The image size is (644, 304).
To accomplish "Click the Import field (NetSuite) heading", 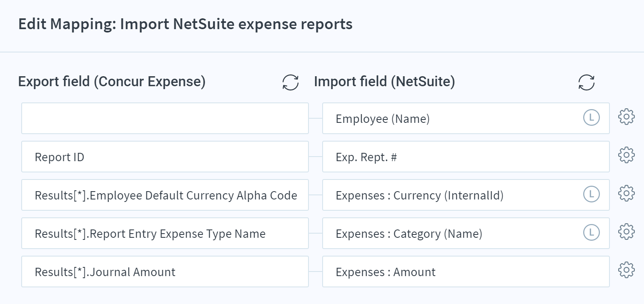I will 385,82.
